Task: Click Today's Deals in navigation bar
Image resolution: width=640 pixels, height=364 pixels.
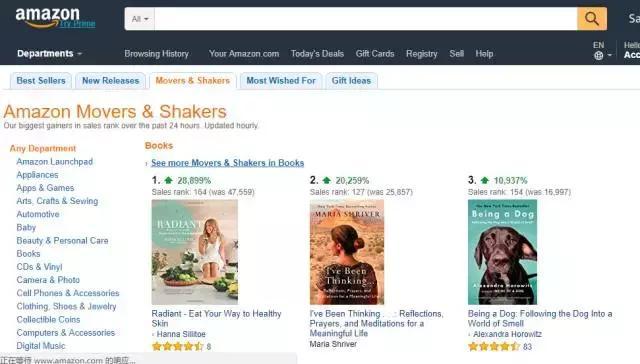Action: point(317,53)
